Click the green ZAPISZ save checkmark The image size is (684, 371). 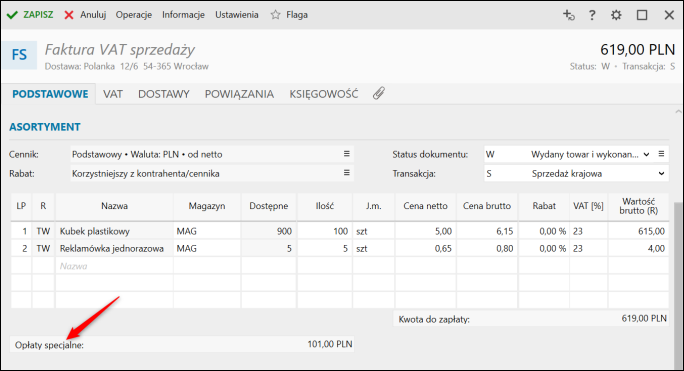coord(12,15)
